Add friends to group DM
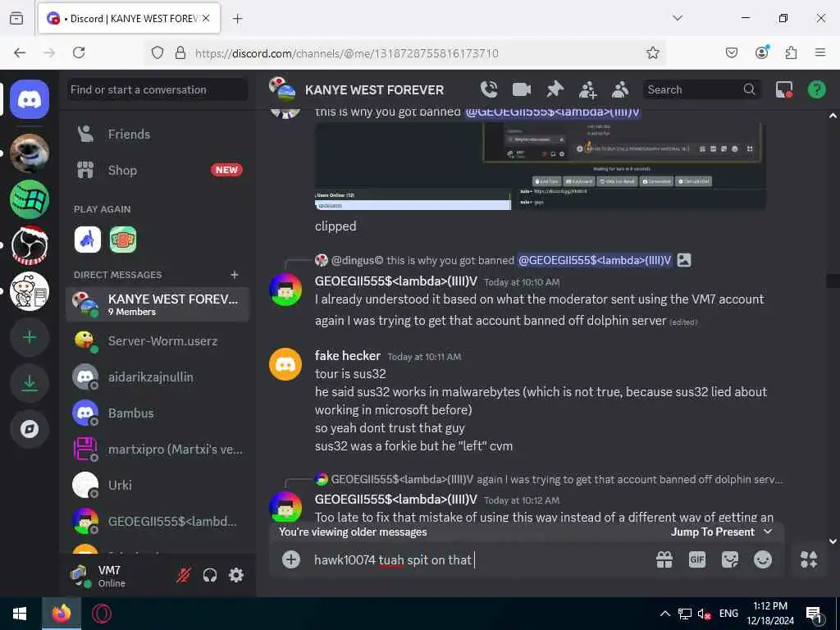Viewport: 840px width, 630px height. 587,89
